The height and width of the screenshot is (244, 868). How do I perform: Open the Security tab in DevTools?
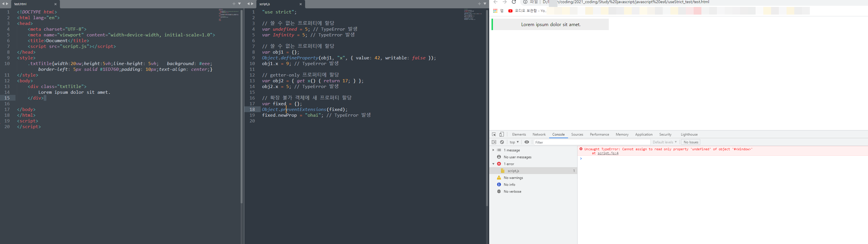[665, 134]
